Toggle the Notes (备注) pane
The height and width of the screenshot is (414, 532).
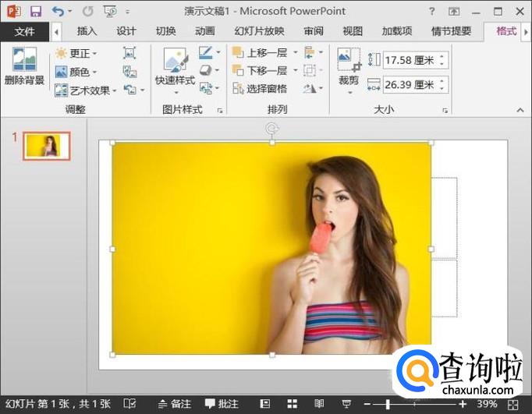coord(173,404)
